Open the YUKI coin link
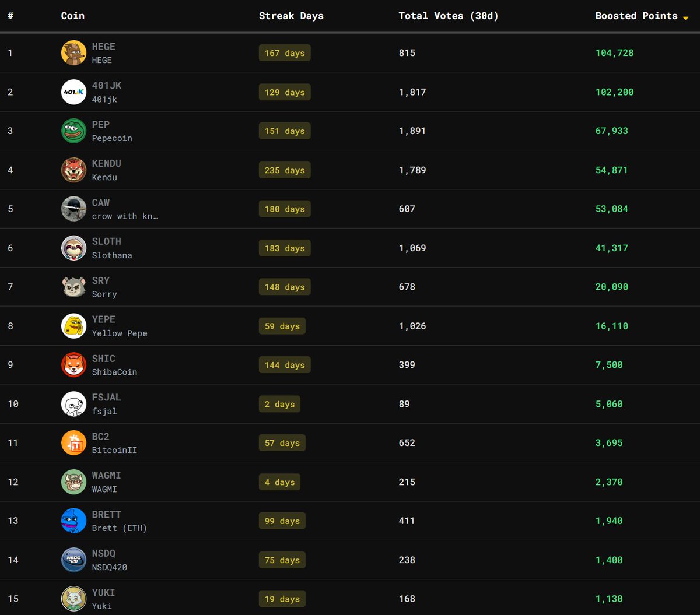Viewport: 700px width, 615px height. [104, 592]
